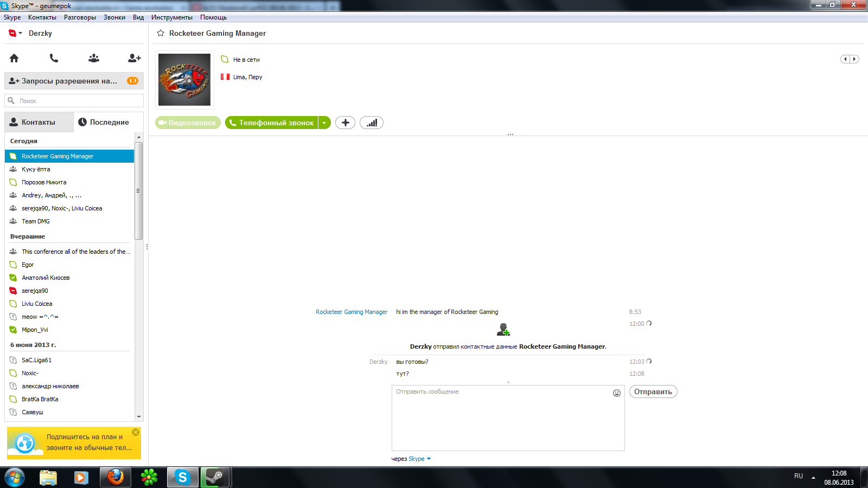Open Andrey, Андрей group conversation
The width and height of the screenshot is (868, 488).
click(x=69, y=195)
